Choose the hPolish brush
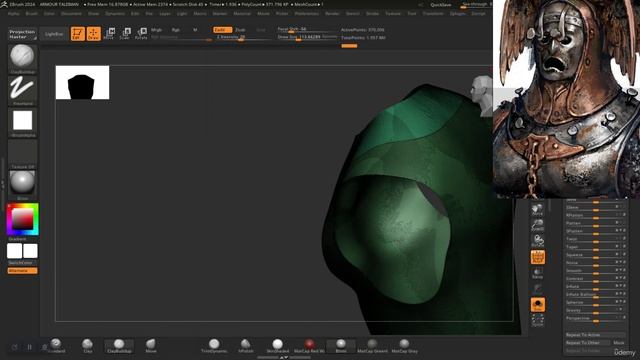 (x=246, y=345)
